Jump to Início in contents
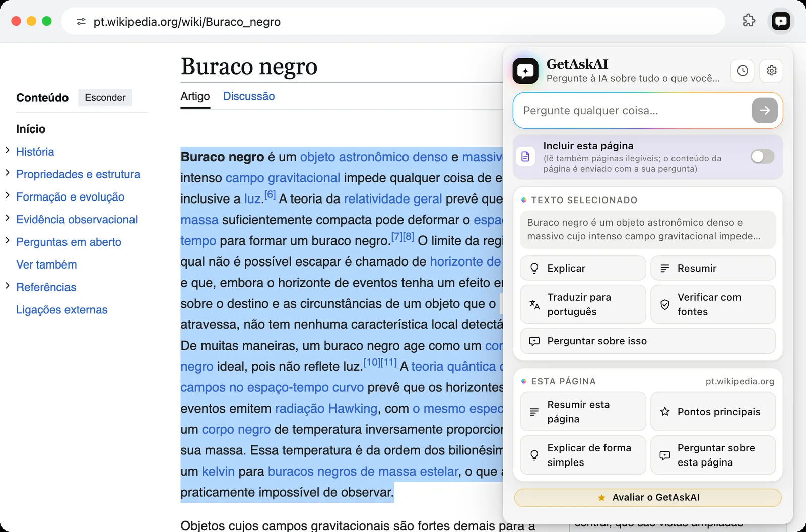806x532 pixels. tap(31, 129)
